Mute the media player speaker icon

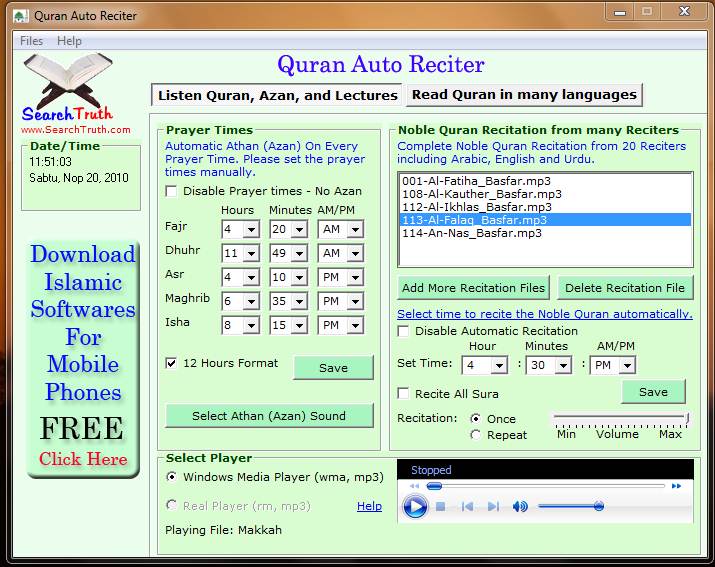(x=520, y=506)
